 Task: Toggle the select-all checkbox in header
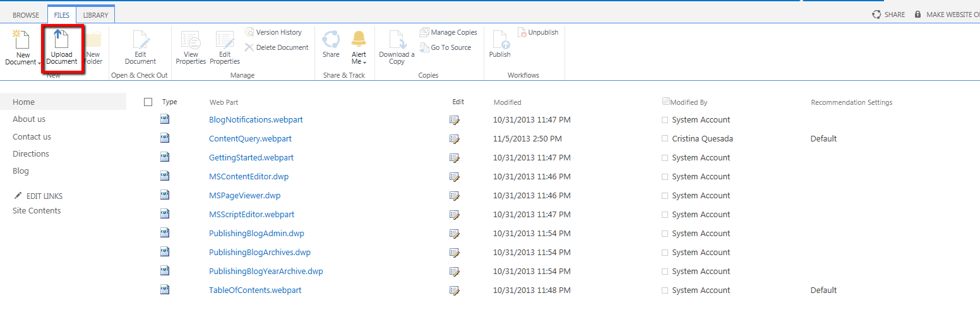148,102
